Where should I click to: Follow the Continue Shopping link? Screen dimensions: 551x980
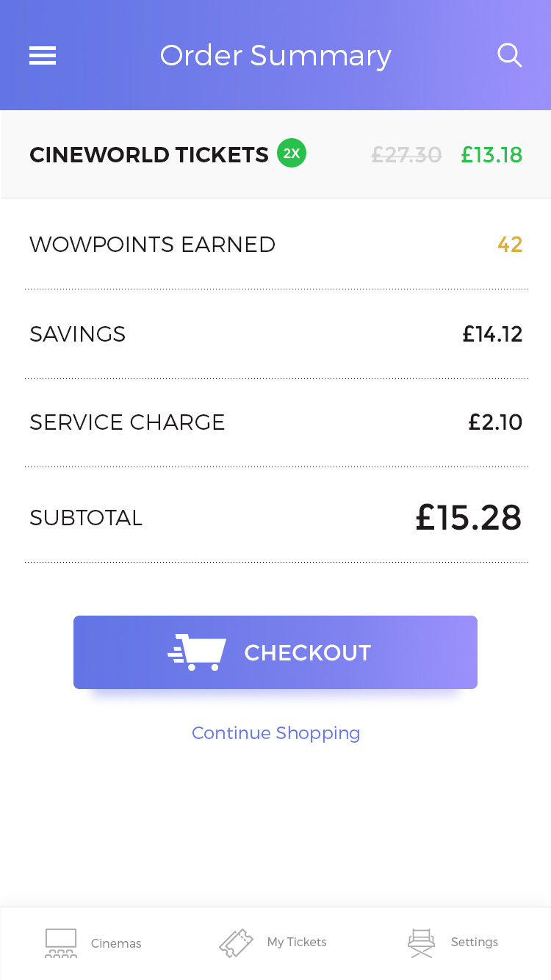[275, 733]
